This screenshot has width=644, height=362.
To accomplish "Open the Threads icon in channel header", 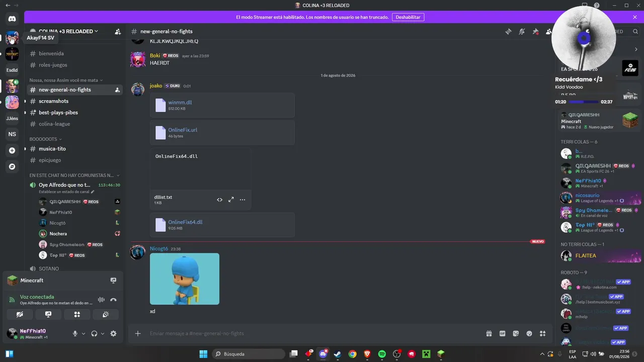I will (508, 31).
